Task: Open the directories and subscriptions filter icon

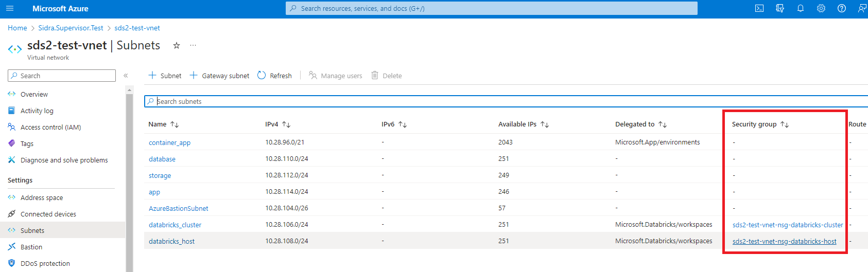Action: (780, 8)
